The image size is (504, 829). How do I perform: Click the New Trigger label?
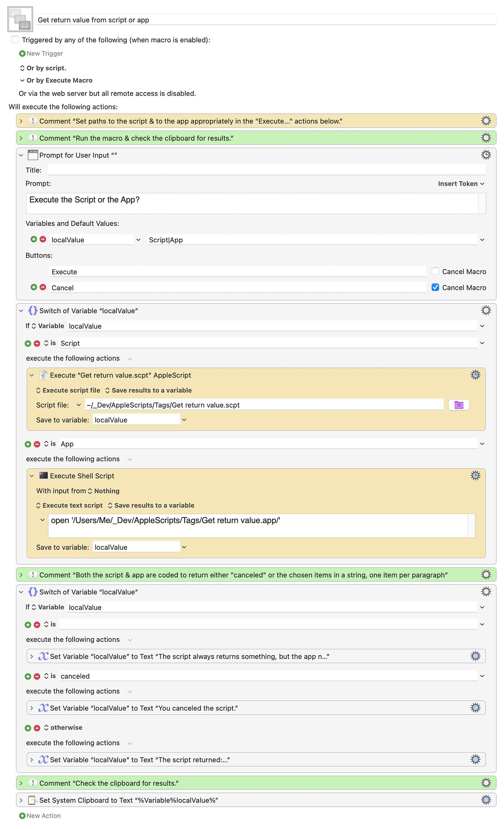point(45,53)
